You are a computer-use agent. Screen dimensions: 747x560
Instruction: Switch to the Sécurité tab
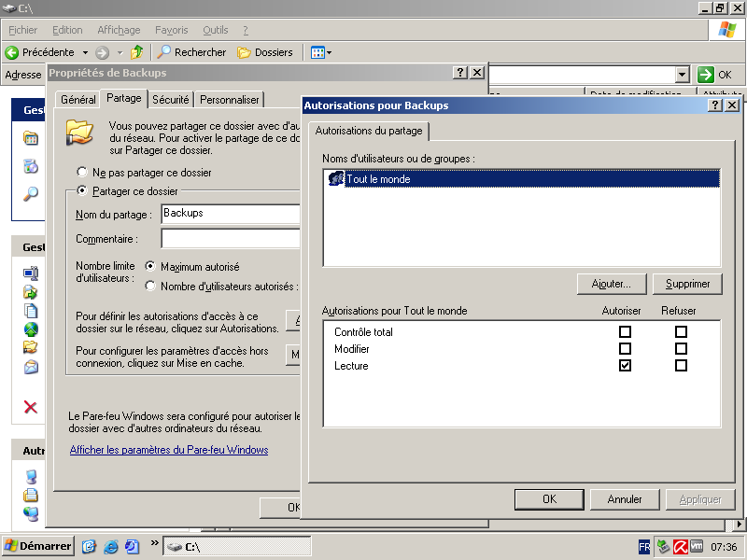coord(171,99)
